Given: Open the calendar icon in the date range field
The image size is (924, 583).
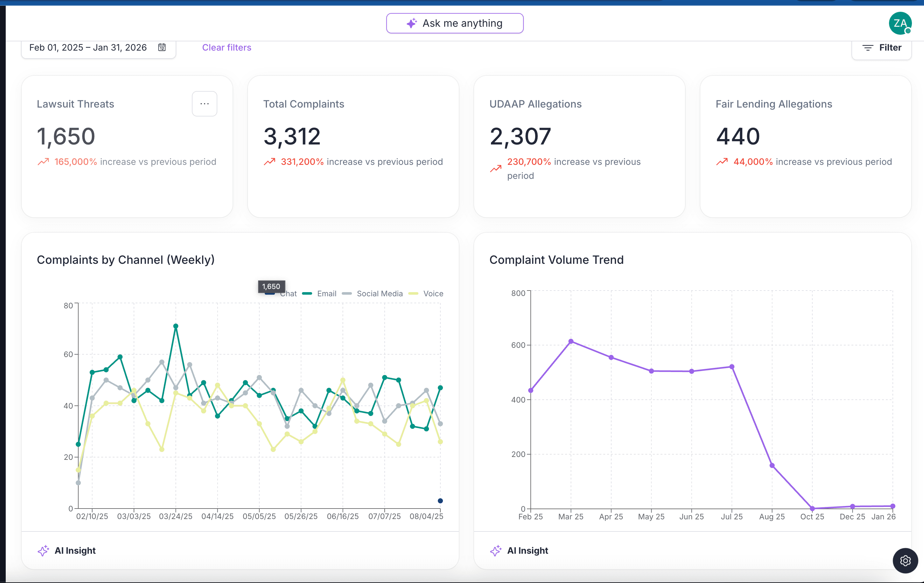Looking at the screenshot, I should 162,47.
